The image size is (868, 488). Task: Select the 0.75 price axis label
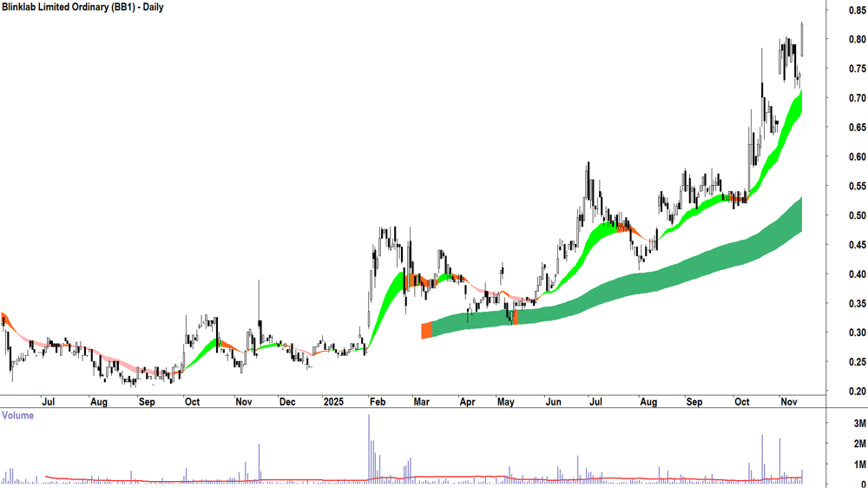[858, 69]
